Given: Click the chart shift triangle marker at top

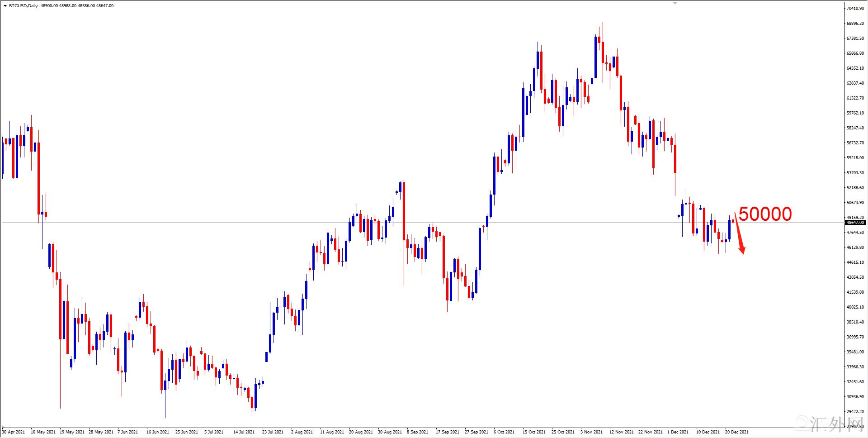Looking at the screenshot, I should (675, 3).
